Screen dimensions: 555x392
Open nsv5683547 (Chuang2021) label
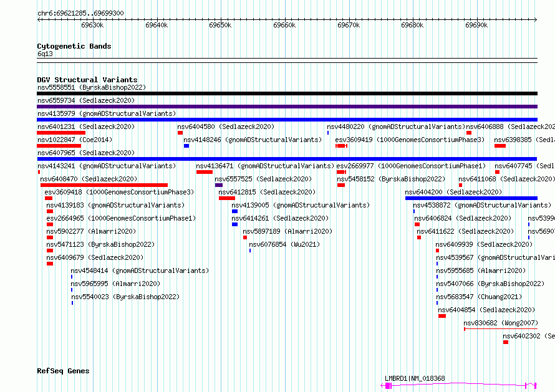[480, 297]
